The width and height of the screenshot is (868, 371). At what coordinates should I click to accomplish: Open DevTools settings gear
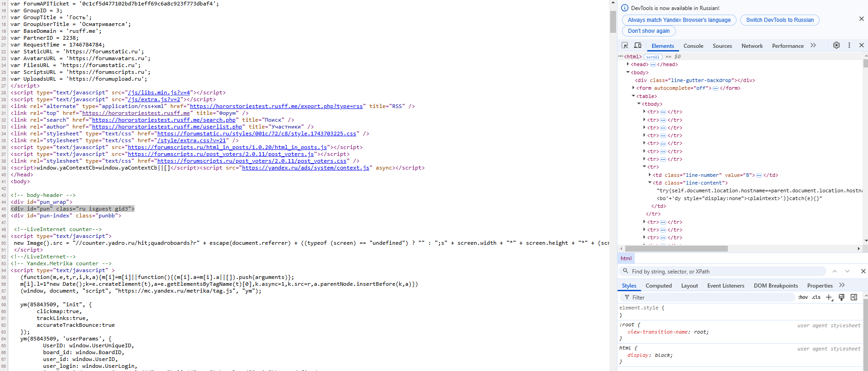[x=836, y=45]
